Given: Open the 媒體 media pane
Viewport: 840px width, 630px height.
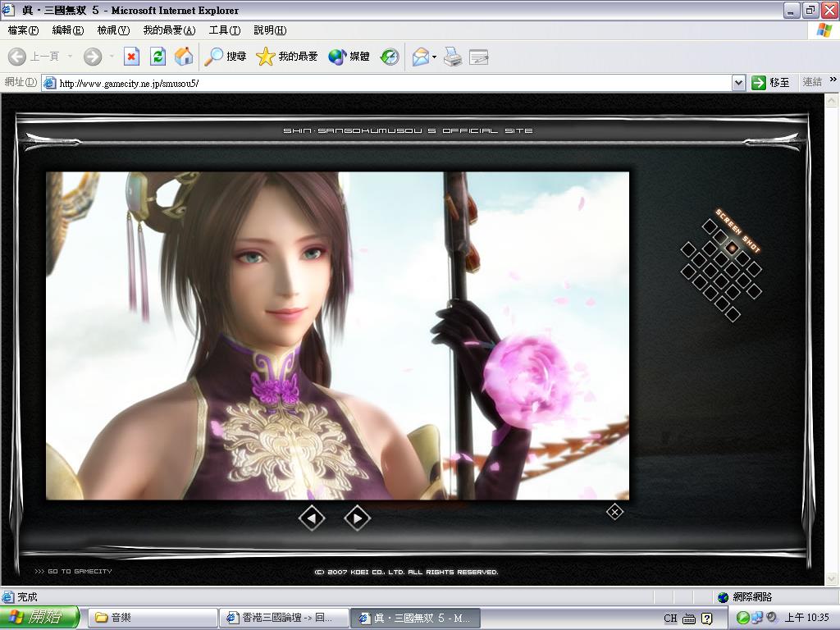Looking at the screenshot, I should (x=349, y=57).
